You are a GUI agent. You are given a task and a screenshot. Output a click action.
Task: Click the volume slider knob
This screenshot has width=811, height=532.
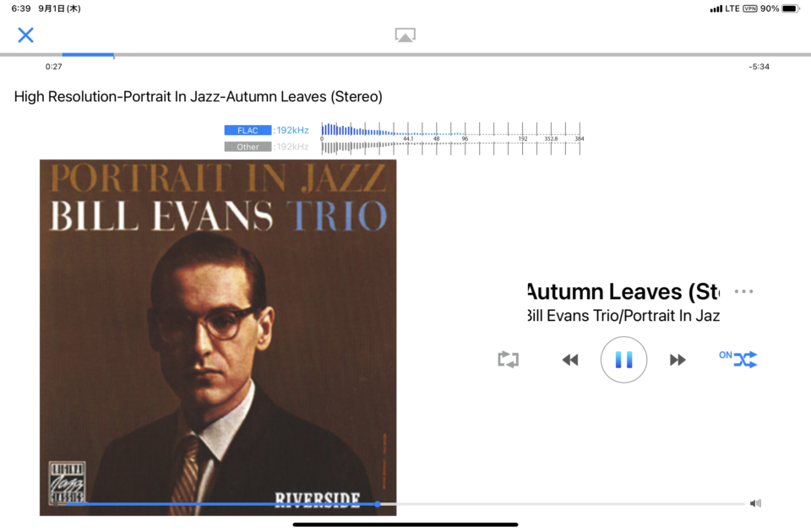point(378,503)
